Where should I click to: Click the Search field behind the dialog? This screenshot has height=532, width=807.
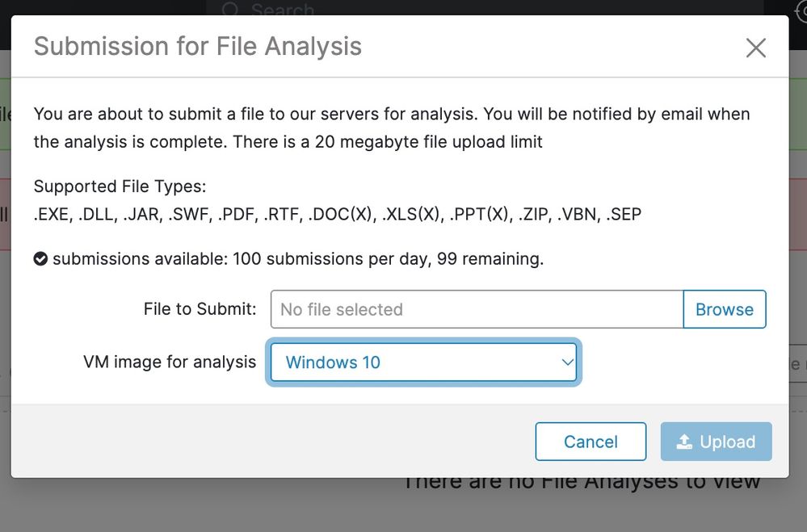(x=484, y=8)
